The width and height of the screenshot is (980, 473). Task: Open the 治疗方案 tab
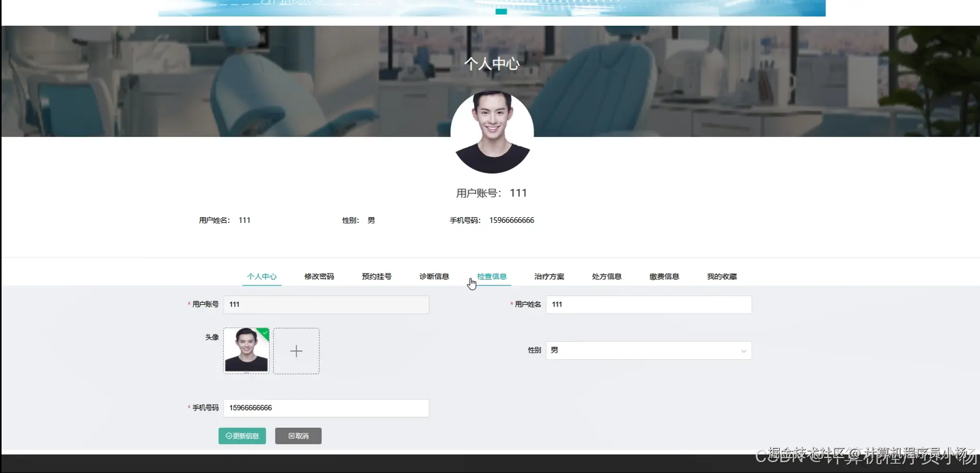(549, 277)
